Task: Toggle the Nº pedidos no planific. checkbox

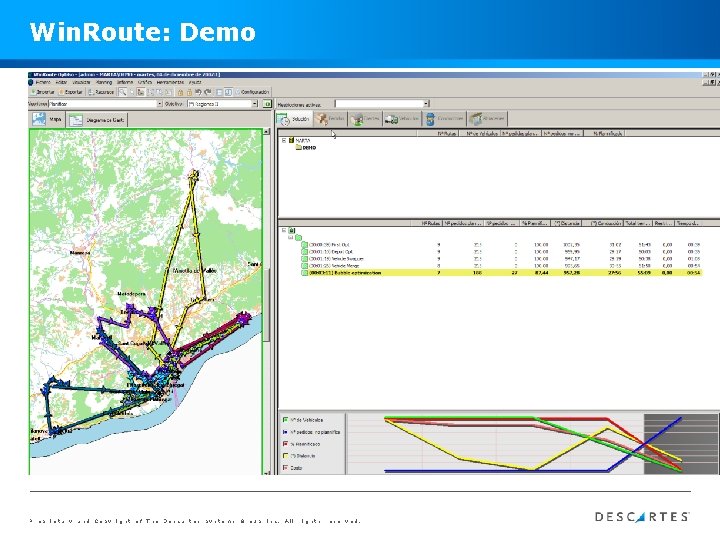Action: [x=286, y=432]
